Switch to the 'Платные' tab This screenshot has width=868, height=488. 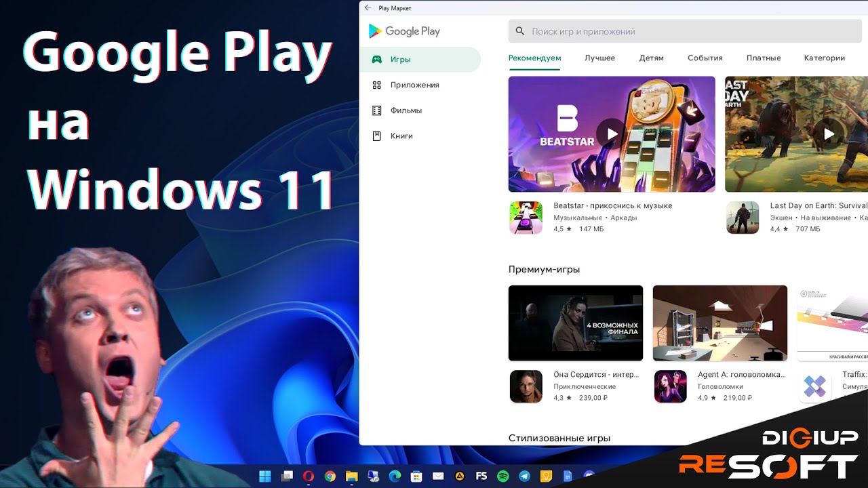coord(764,58)
